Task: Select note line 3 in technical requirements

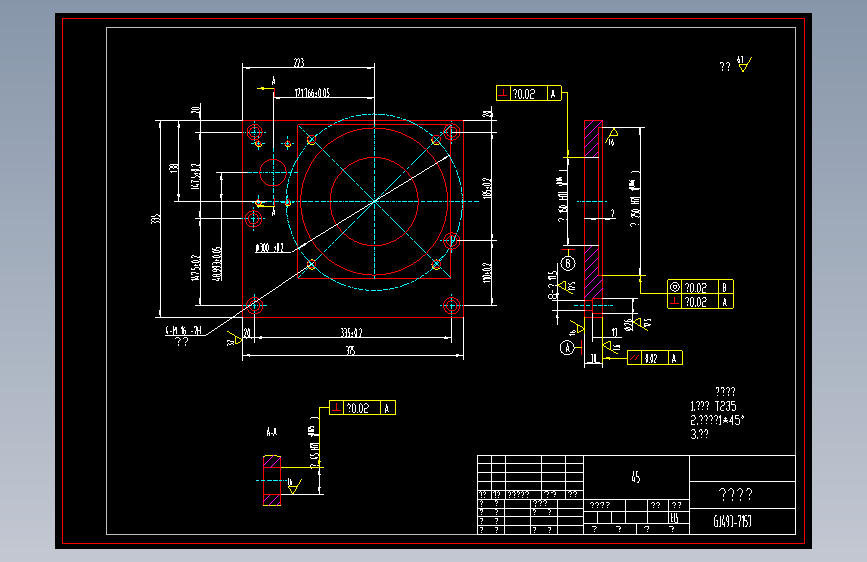Action: [699, 434]
